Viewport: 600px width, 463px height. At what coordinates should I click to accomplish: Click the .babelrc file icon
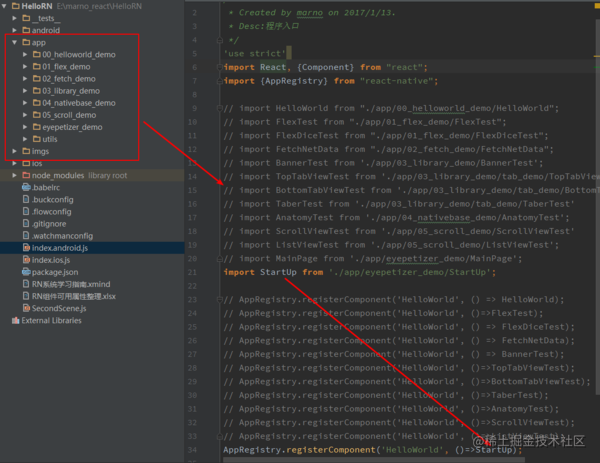pos(26,187)
